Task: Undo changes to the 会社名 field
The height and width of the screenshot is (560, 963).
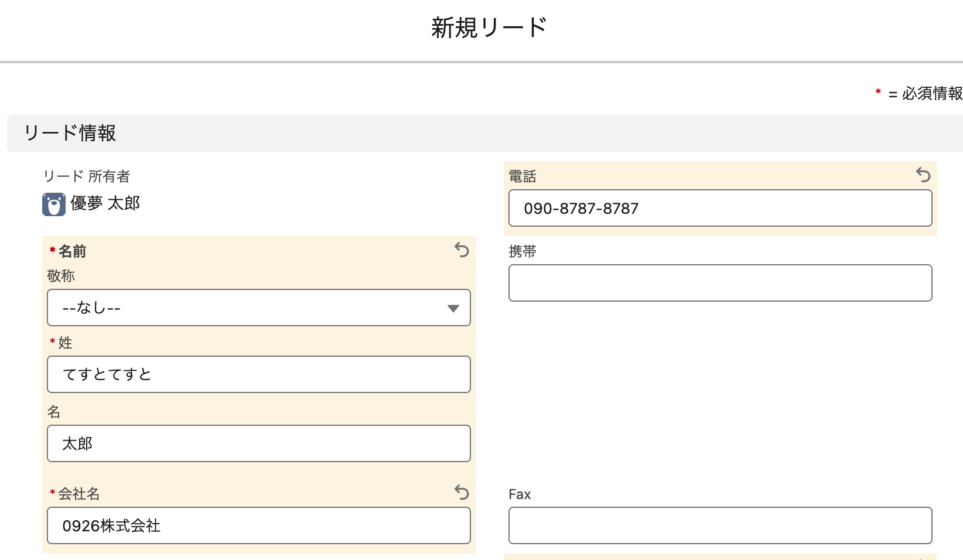Action: (x=462, y=492)
